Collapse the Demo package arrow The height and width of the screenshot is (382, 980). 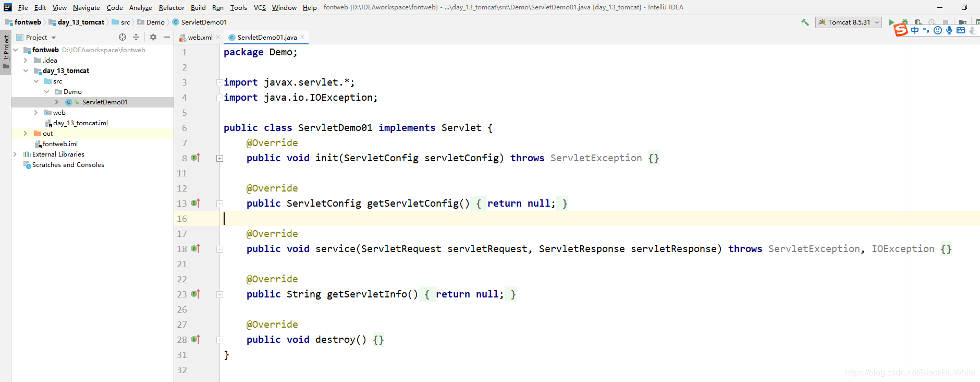click(46, 92)
